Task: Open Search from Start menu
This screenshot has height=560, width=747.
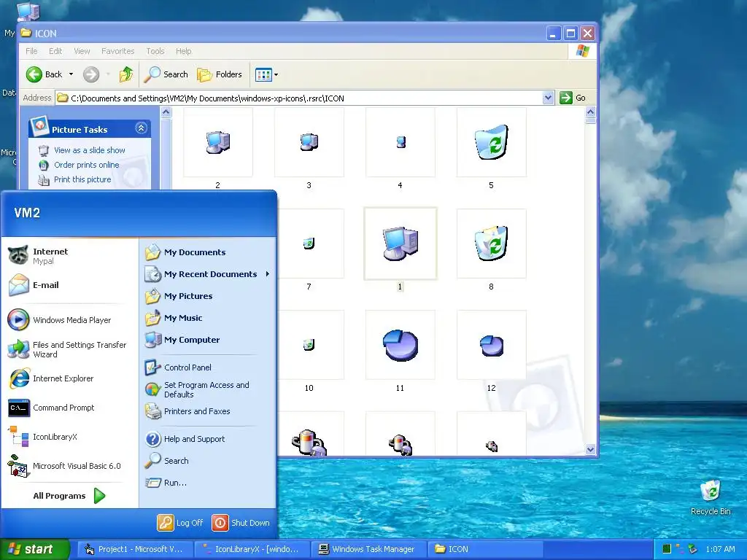Action: click(208, 461)
